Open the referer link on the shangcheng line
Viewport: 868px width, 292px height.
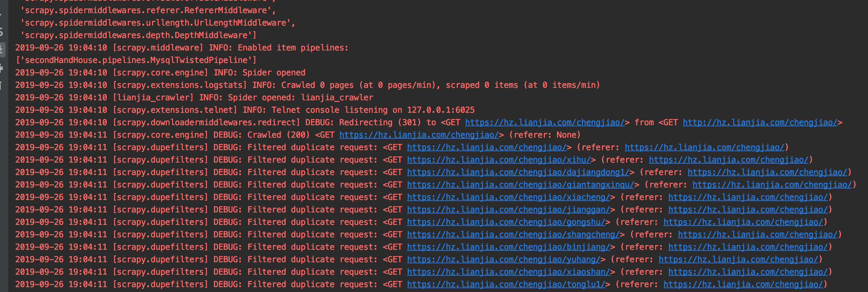[x=758, y=235]
